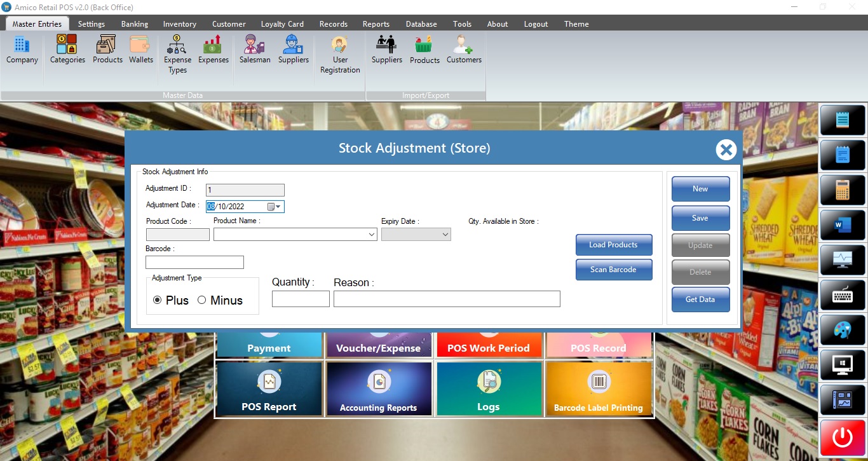Expand the Product Name dropdown
The height and width of the screenshot is (461, 868).
pyautogui.click(x=372, y=235)
